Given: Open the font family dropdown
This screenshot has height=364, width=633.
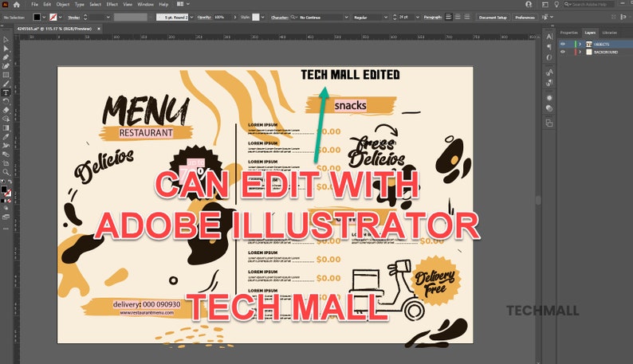Looking at the screenshot, I should click(x=346, y=18).
